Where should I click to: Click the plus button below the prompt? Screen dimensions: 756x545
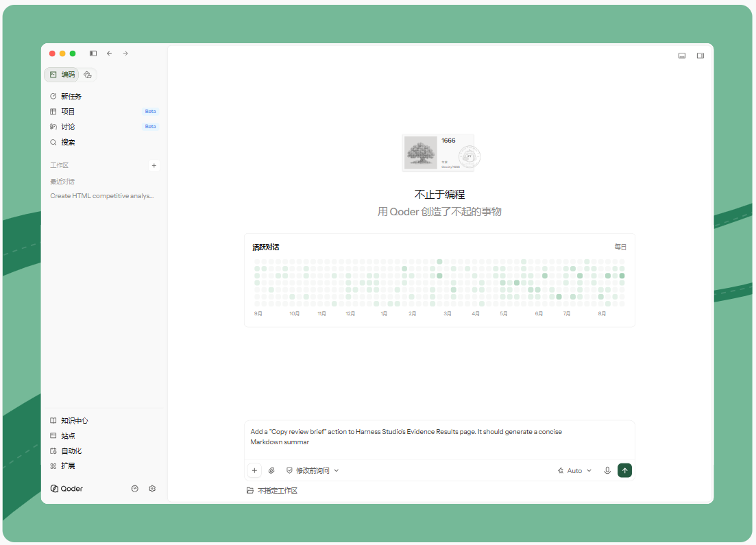tap(254, 471)
